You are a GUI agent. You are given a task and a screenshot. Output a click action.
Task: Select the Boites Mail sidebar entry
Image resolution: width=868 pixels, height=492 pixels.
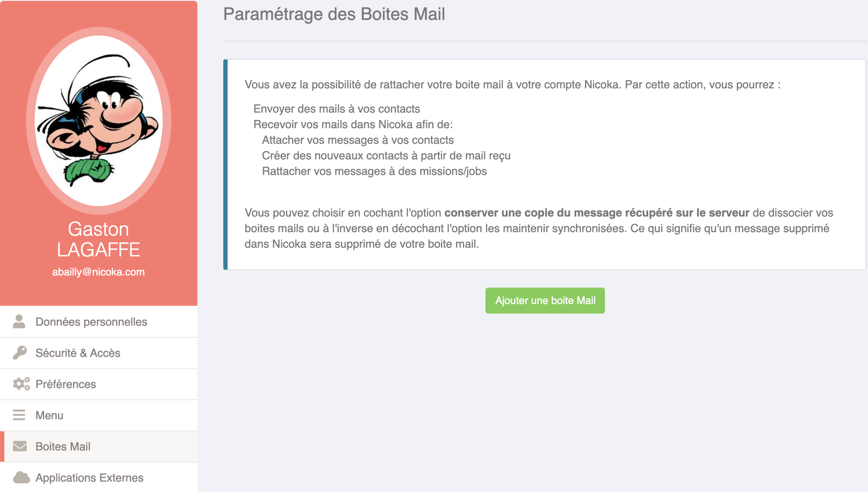click(x=99, y=447)
